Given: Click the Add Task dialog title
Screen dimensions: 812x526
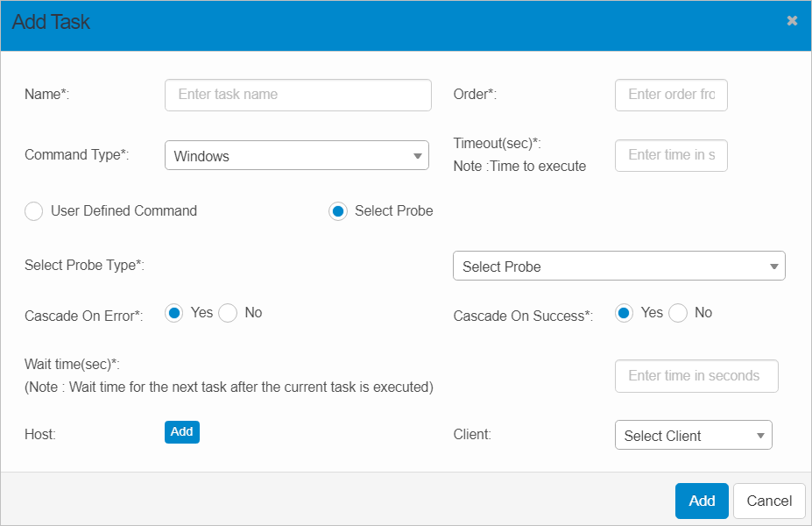Looking at the screenshot, I should 51,23.
